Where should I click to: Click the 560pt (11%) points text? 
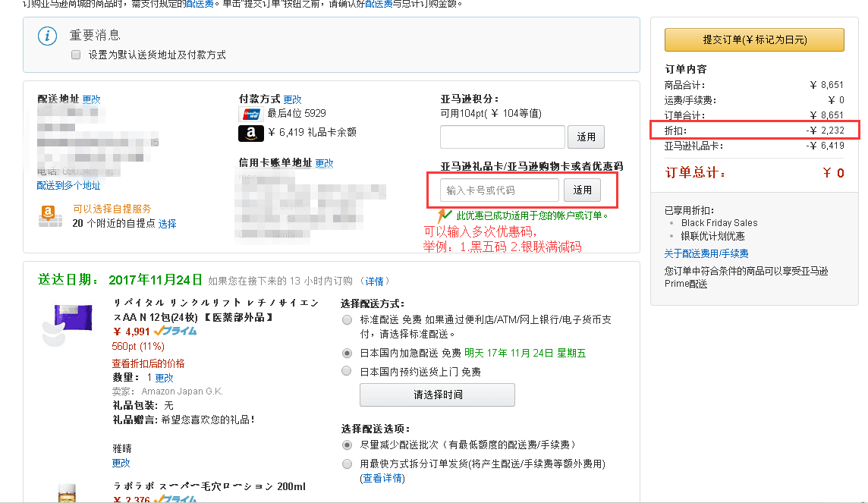point(138,347)
